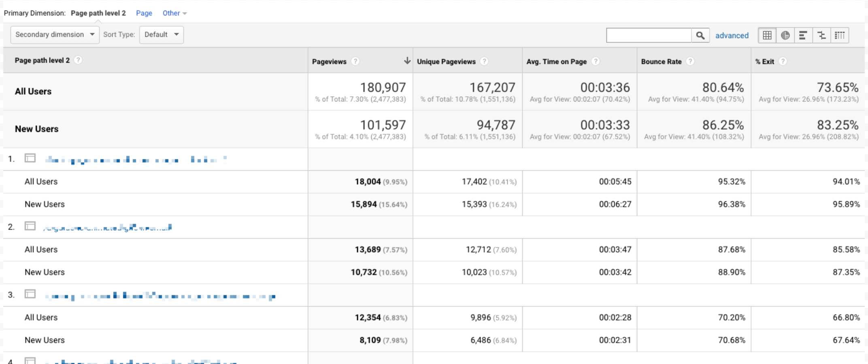Open Sort Type Default dropdown

(161, 35)
